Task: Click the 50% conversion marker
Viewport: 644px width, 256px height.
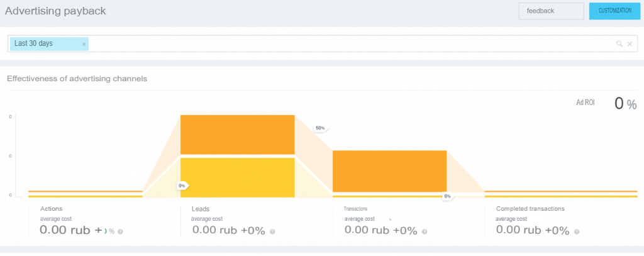Action: (x=320, y=128)
